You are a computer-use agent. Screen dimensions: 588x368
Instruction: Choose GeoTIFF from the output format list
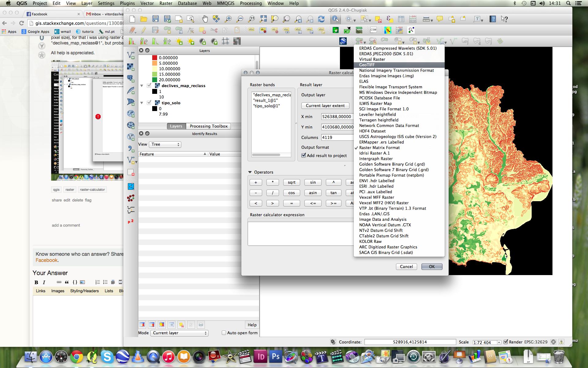399,65
